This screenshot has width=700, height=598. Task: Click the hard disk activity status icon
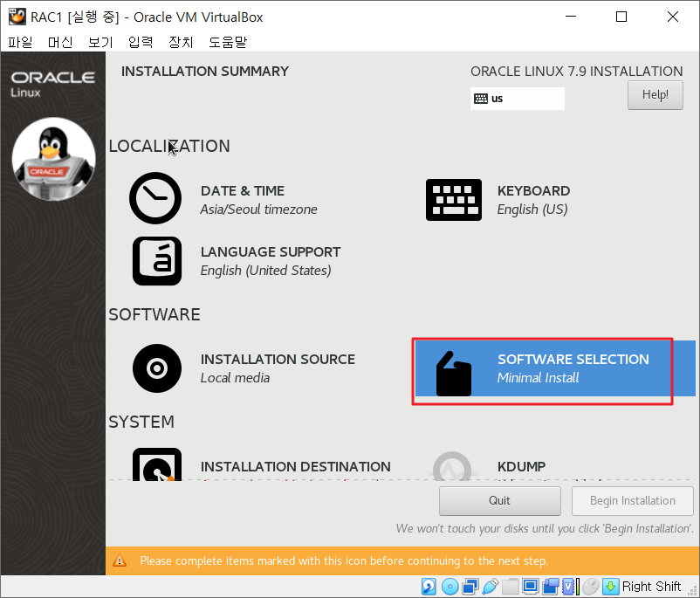point(429,587)
